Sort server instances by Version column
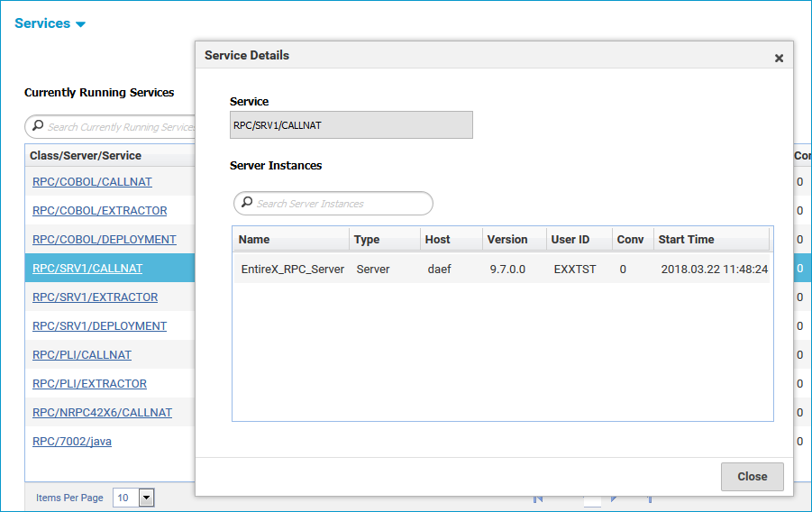This screenshot has height=512, width=812. point(515,240)
